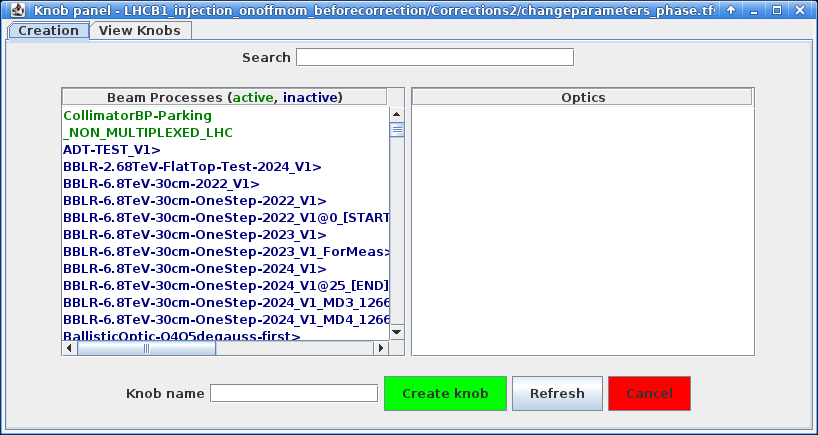Click into the Search text field
Screen dimensions: 818x435
coord(435,57)
